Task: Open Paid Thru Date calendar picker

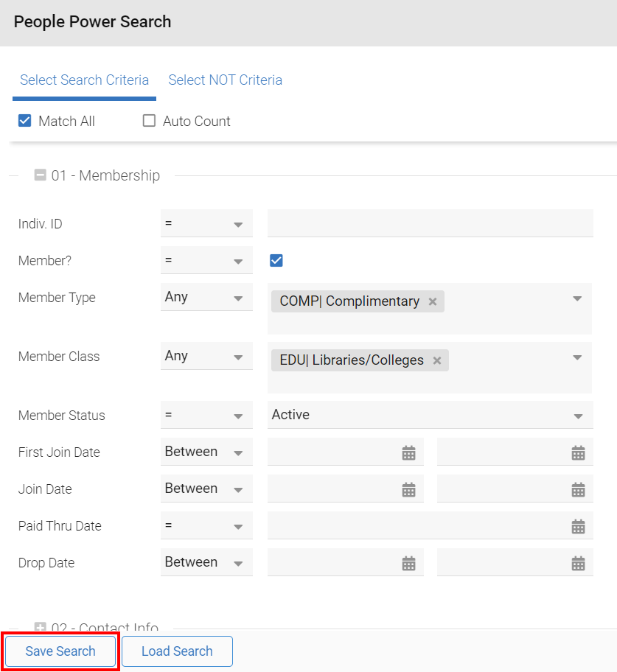Action: pyautogui.click(x=578, y=526)
